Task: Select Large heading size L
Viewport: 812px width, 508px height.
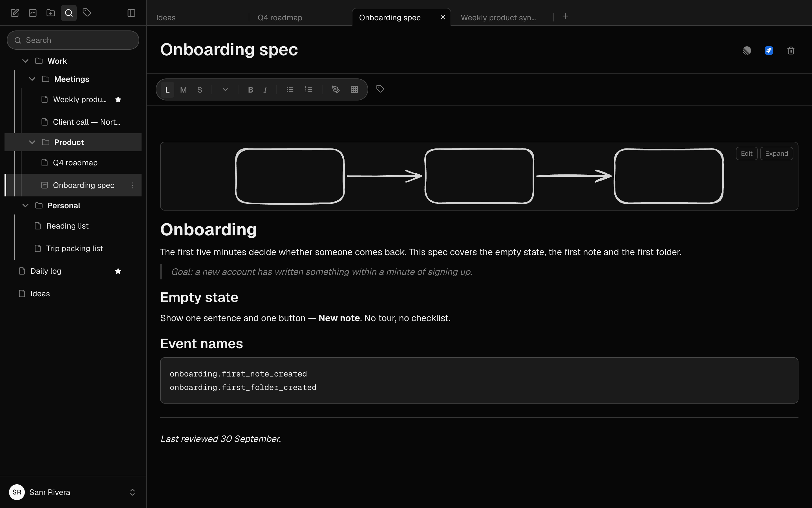Action: pos(167,90)
